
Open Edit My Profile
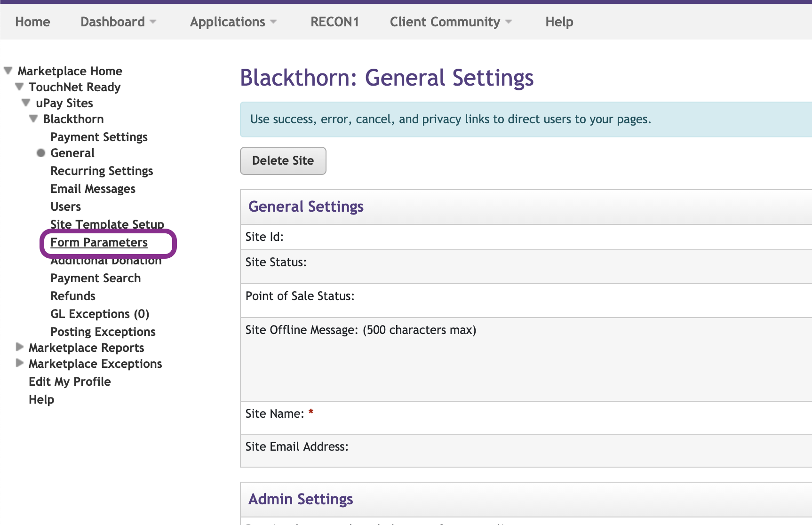(x=70, y=382)
